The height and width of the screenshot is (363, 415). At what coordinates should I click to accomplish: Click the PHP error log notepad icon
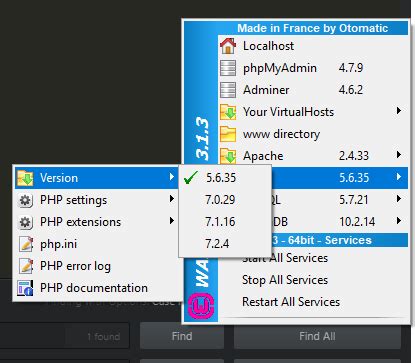[26, 266]
